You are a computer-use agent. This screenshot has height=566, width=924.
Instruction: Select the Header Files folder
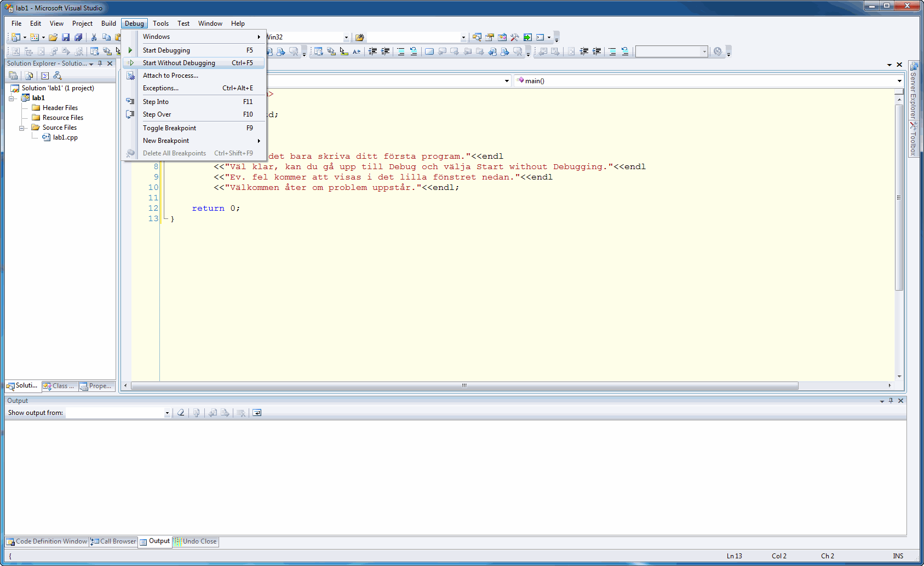pos(55,108)
